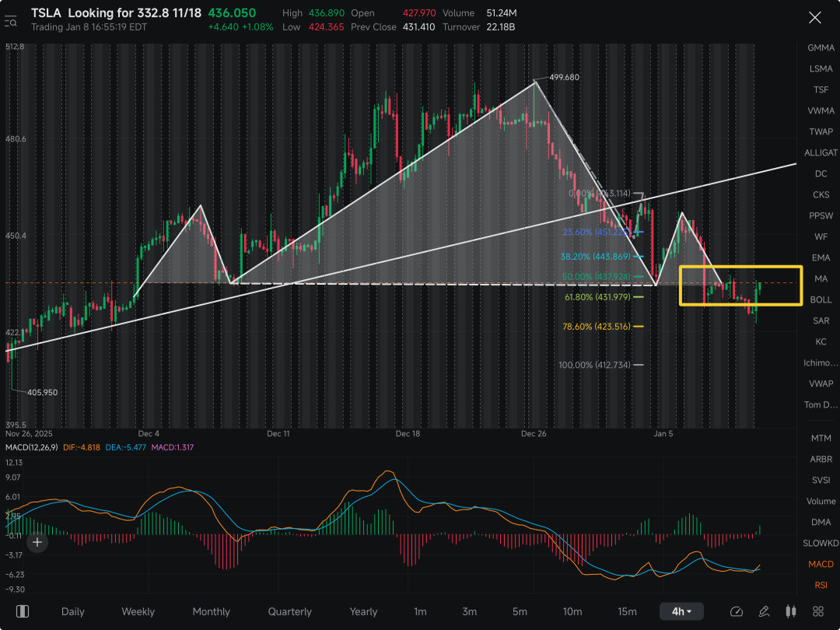The width and height of the screenshot is (840, 630).
Task: Select the VWAP indicator
Action: pos(821,383)
